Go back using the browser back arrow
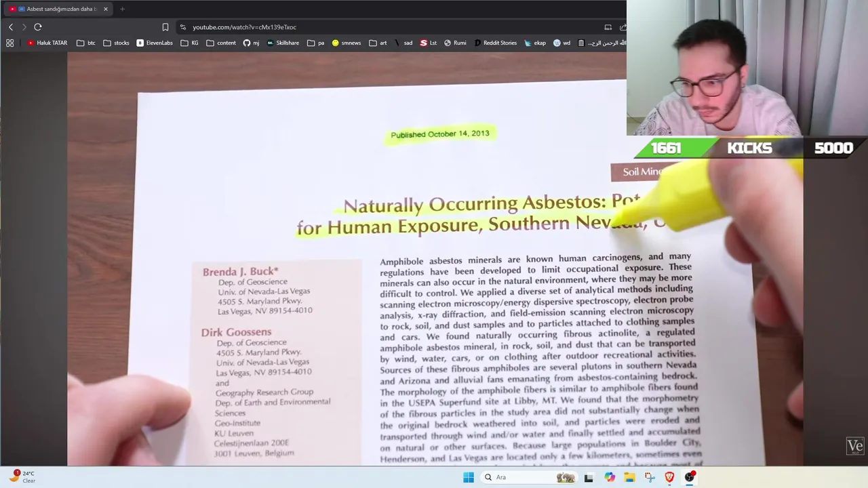 pos(11,27)
